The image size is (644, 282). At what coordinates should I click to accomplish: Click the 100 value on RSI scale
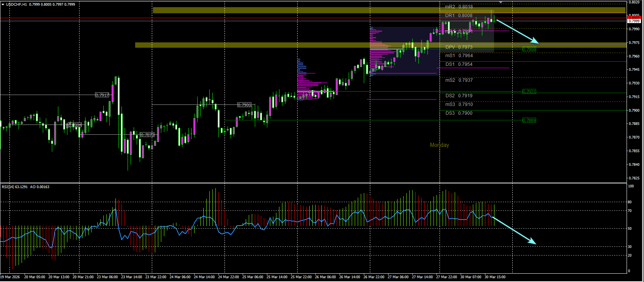point(631,186)
